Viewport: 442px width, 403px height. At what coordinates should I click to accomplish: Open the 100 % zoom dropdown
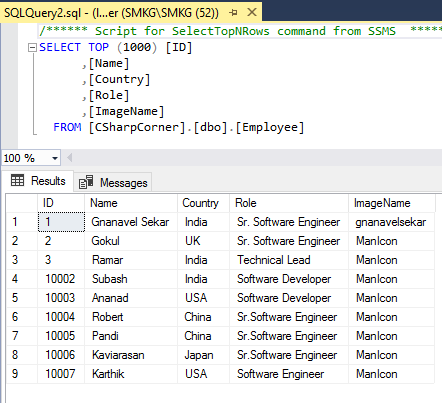tap(55, 158)
